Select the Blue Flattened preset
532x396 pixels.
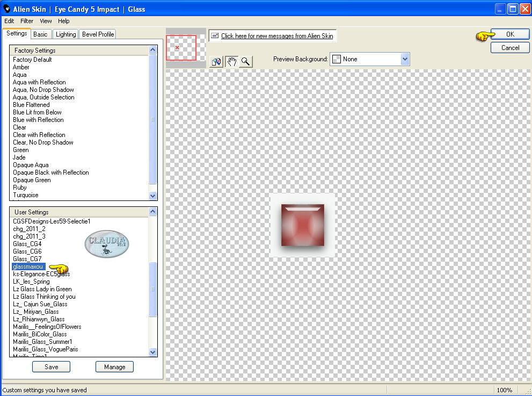coord(31,105)
